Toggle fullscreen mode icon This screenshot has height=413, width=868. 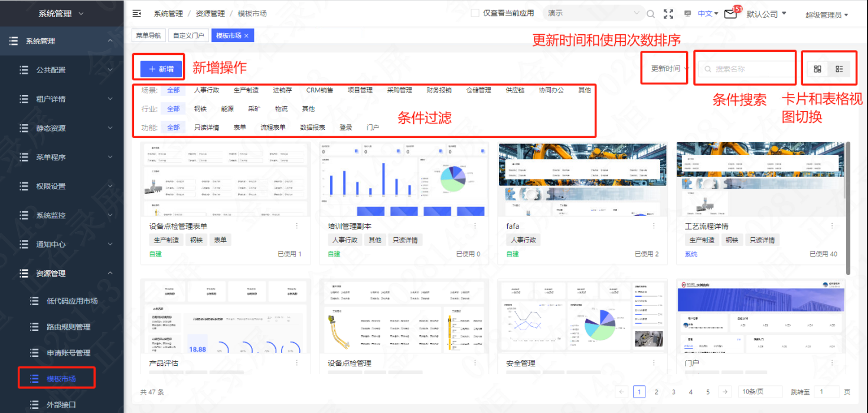click(x=668, y=14)
